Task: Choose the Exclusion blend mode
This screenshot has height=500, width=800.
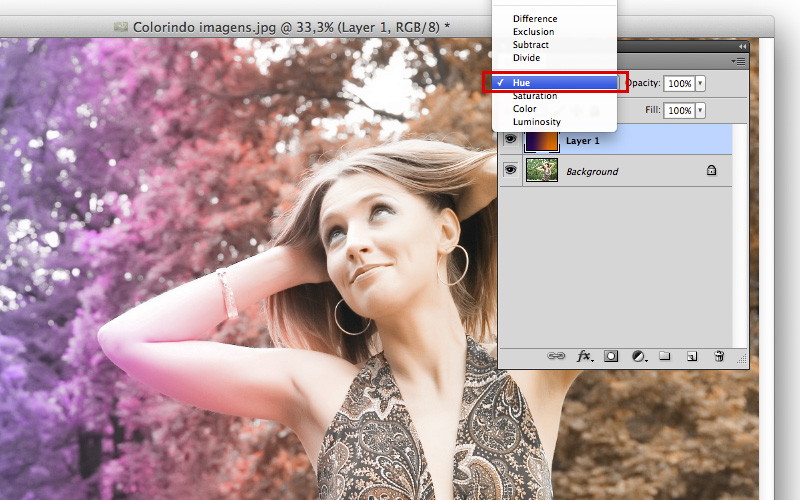Action: tap(533, 32)
